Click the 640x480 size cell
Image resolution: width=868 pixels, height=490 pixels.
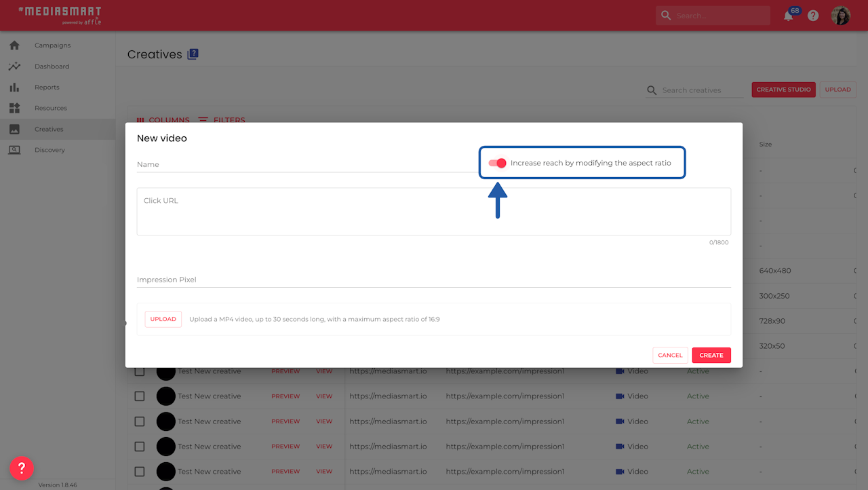pyautogui.click(x=775, y=271)
